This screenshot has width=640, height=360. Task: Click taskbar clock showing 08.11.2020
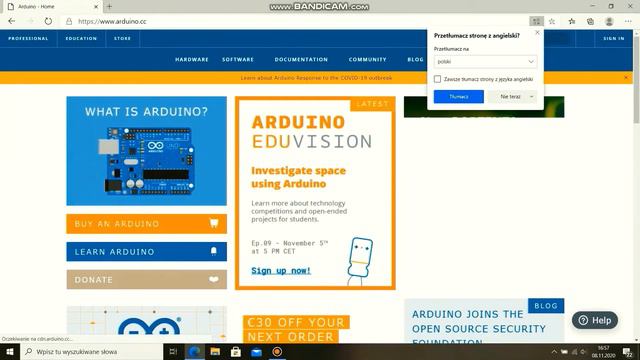coord(603,352)
